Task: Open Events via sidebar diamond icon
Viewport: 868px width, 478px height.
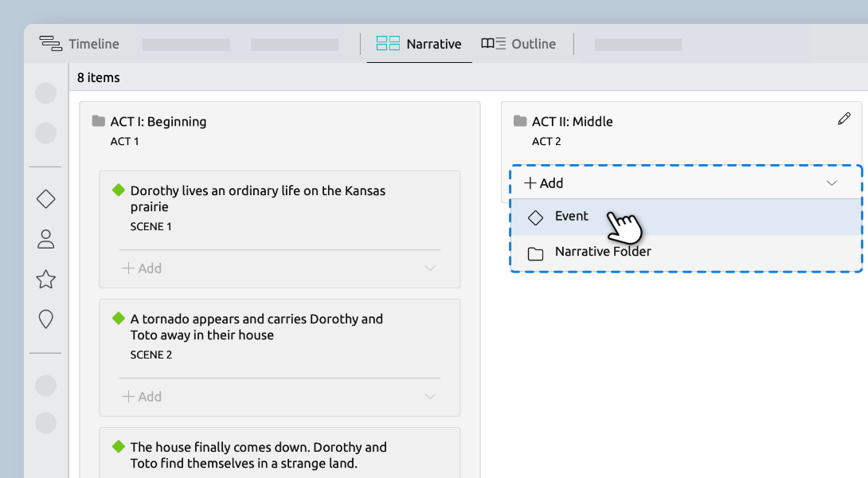Action: [46, 199]
